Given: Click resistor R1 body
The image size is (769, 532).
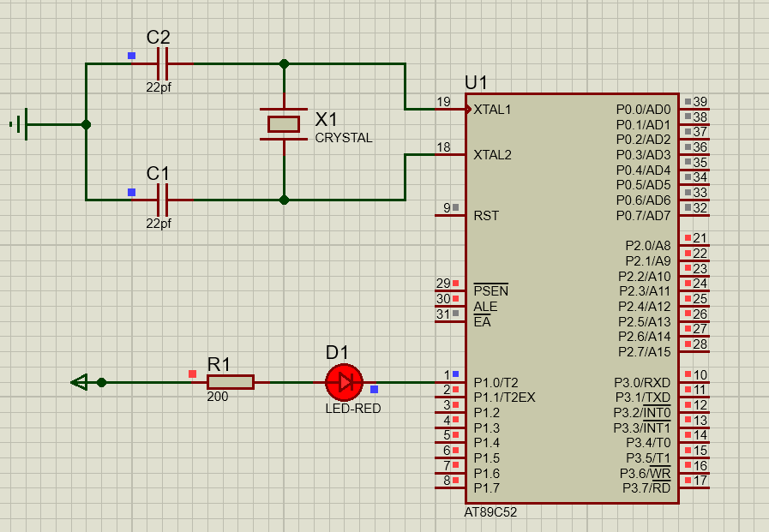Looking at the screenshot, I should [x=231, y=382].
